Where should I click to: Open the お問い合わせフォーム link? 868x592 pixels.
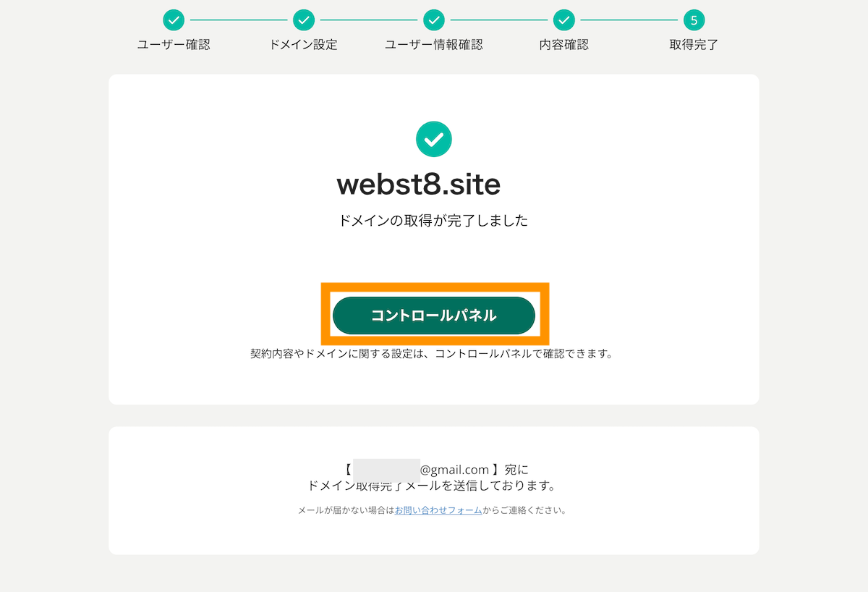[438, 510]
